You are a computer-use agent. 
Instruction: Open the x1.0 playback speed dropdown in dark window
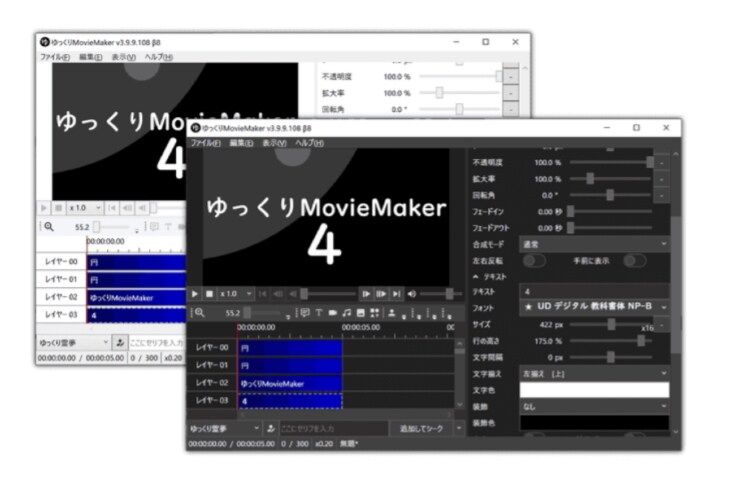(x=236, y=294)
